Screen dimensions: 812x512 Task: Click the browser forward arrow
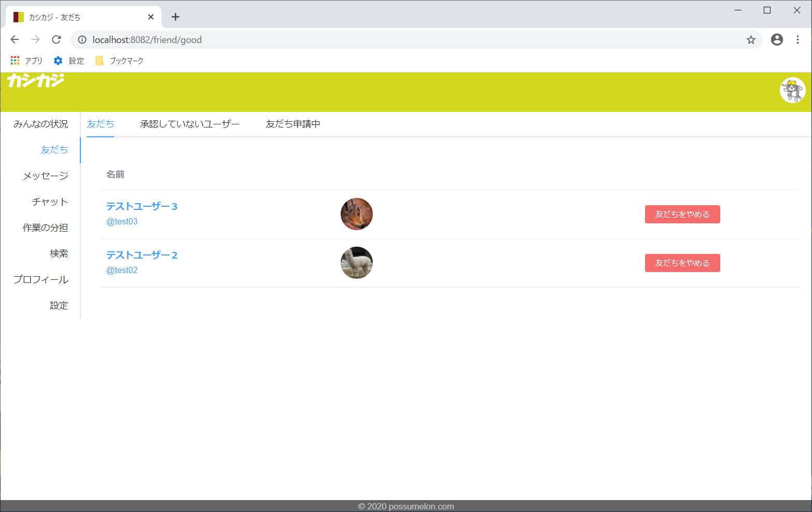pyautogui.click(x=35, y=39)
